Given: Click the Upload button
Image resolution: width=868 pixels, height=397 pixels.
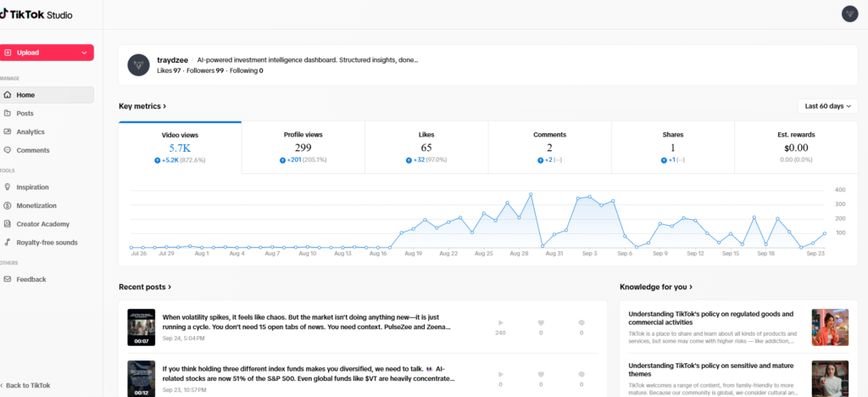Looking at the screenshot, I should 47,53.
